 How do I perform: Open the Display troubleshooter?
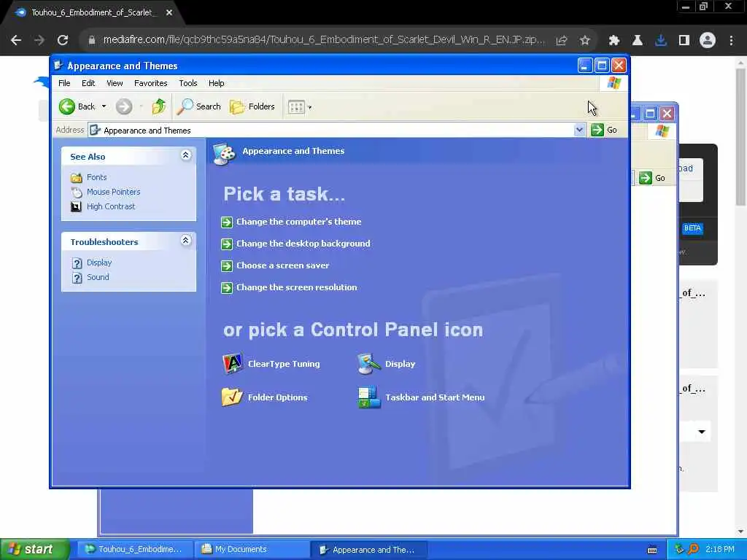coord(99,262)
